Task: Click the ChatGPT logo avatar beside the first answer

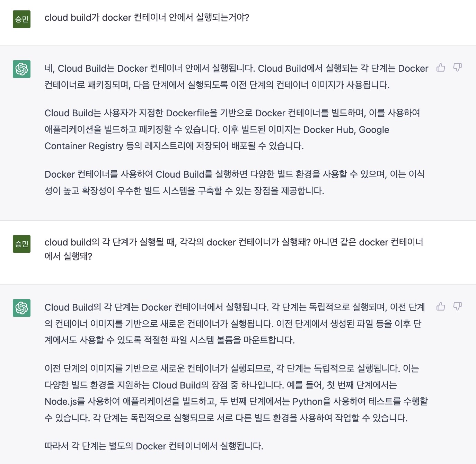Action: (21, 69)
